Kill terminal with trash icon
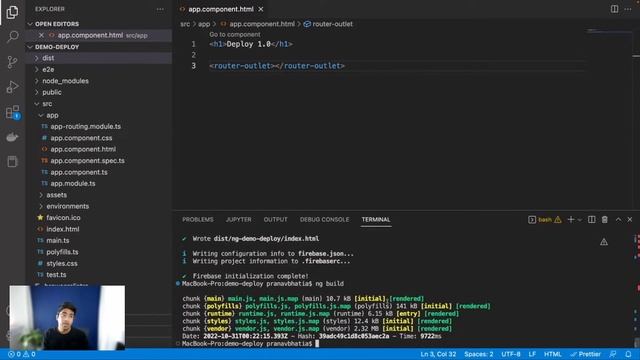Viewport: 640px width, 360px height. pos(604,220)
